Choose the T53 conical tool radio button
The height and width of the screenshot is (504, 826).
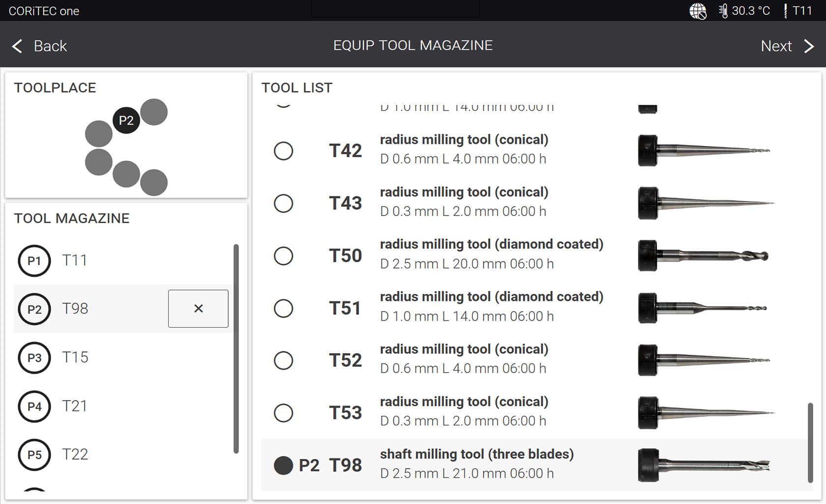click(x=284, y=413)
